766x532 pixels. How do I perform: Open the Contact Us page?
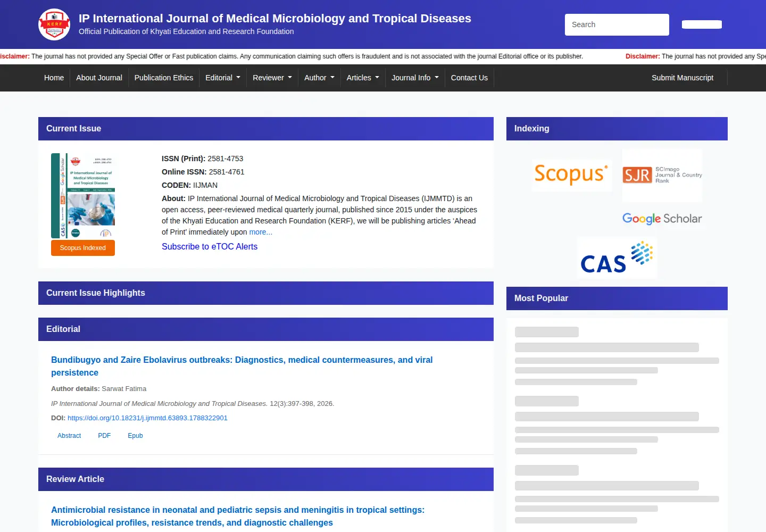click(x=469, y=78)
